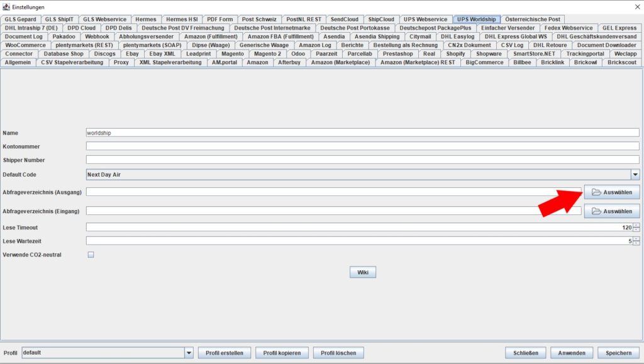Open the Post Schweiz tab

click(x=259, y=19)
